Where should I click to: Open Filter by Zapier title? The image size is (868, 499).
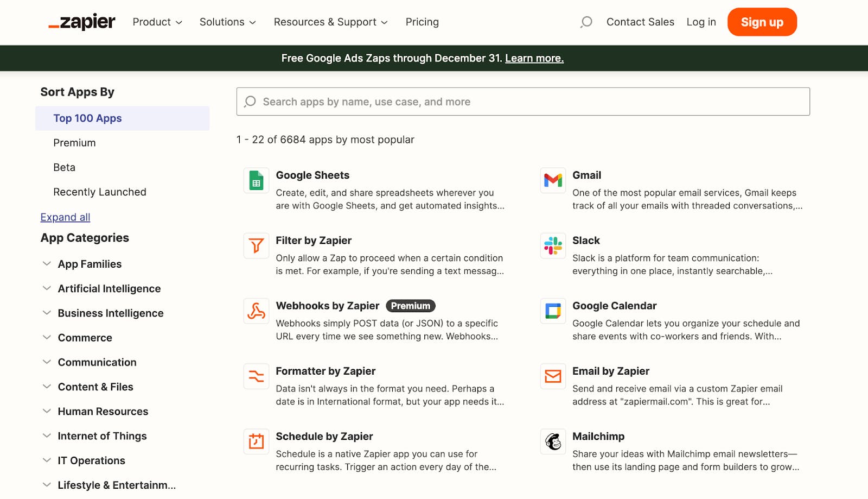point(314,241)
